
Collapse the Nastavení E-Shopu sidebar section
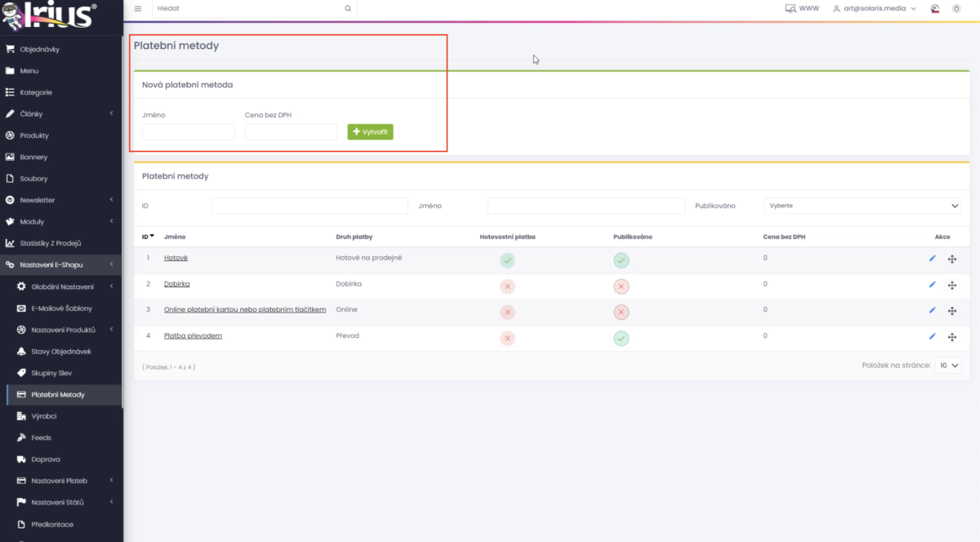pyautogui.click(x=61, y=264)
